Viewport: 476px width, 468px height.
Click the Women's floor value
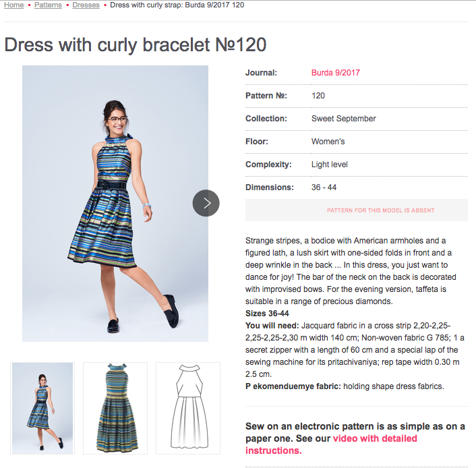pos(328,142)
